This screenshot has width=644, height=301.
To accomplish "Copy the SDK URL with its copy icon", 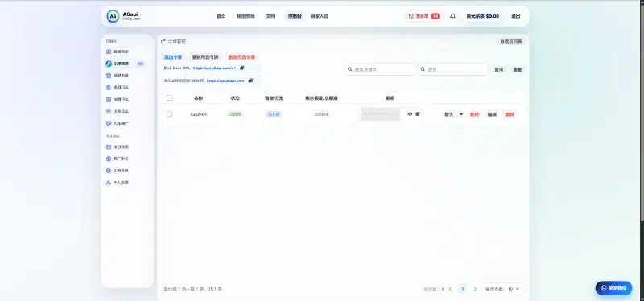I will 250,80.
